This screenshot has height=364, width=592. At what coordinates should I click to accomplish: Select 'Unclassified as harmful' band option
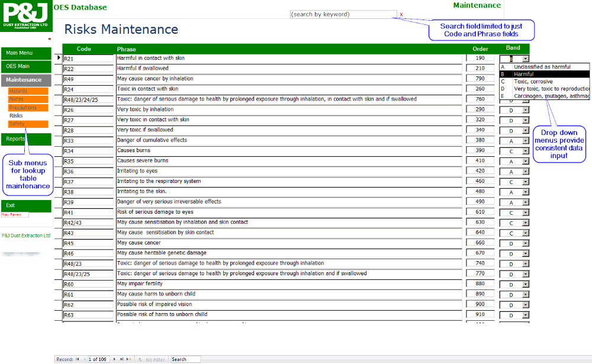coord(542,67)
